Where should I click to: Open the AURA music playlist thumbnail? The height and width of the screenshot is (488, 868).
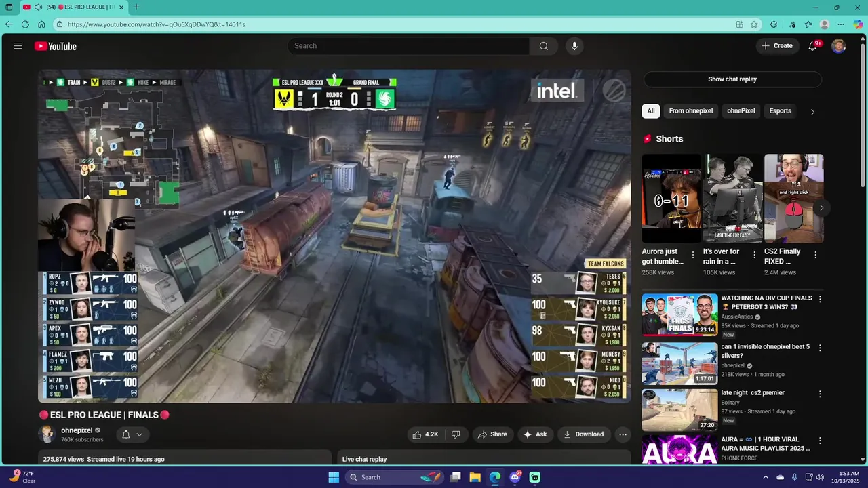pyautogui.click(x=679, y=449)
